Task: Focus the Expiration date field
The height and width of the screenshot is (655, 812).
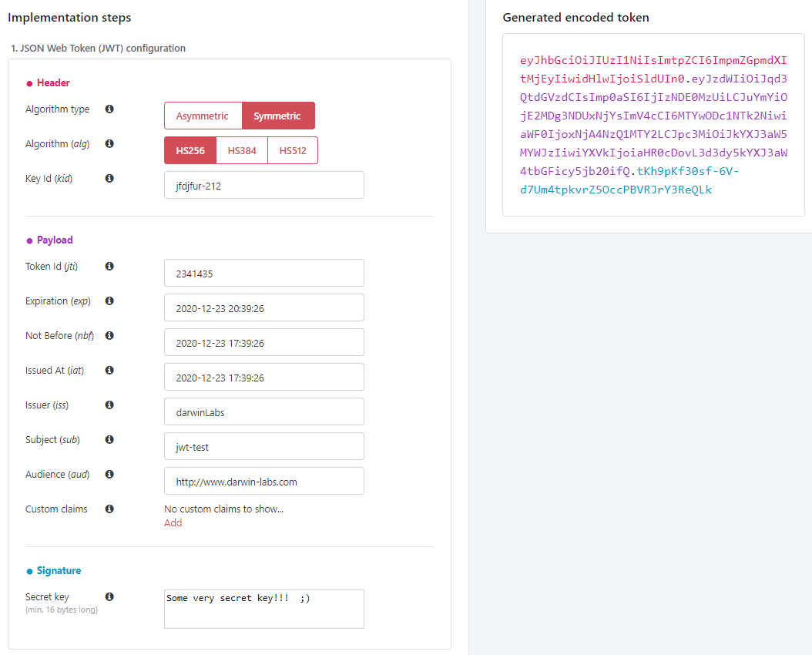Action: pyautogui.click(x=263, y=307)
